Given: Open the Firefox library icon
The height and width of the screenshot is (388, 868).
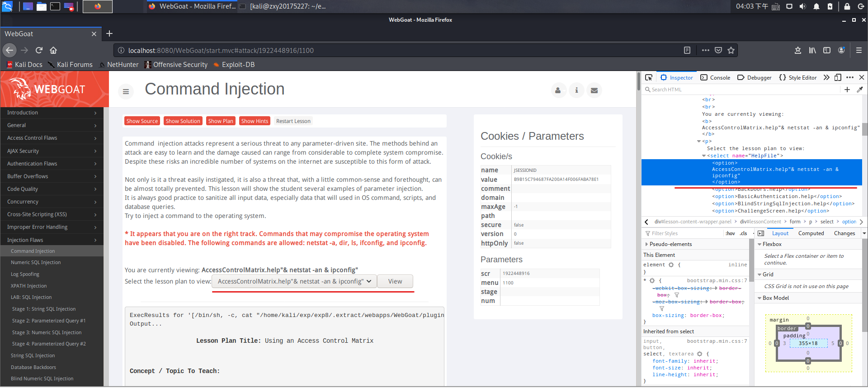Looking at the screenshot, I should coord(812,50).
